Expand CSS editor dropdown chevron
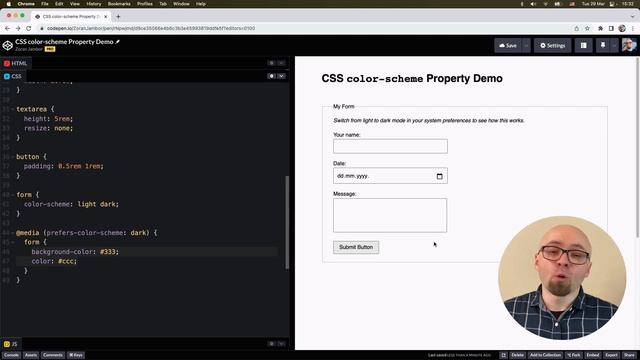 281,76
